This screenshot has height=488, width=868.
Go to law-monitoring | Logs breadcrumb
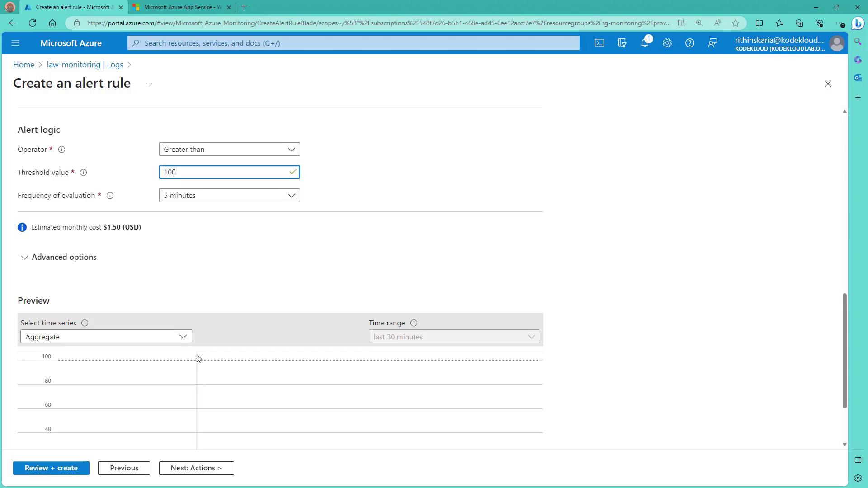point(85,65)
